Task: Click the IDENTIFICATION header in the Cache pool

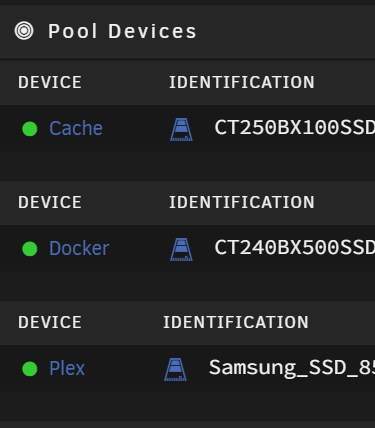Action: [242, 82]
